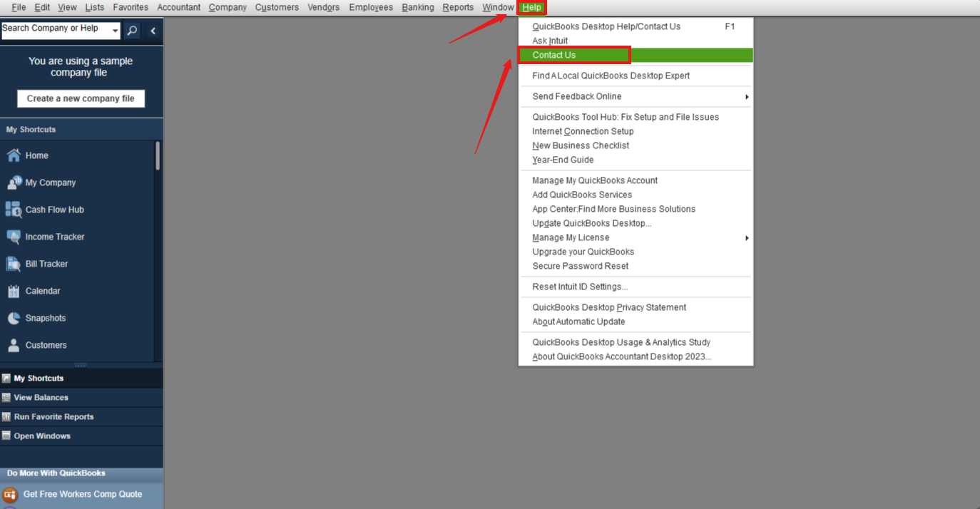The height and width of the screenshot is (509, 980).
Task: Open QuickBooks Desktop Usage & Analytics Study
Action: [636, 342]
